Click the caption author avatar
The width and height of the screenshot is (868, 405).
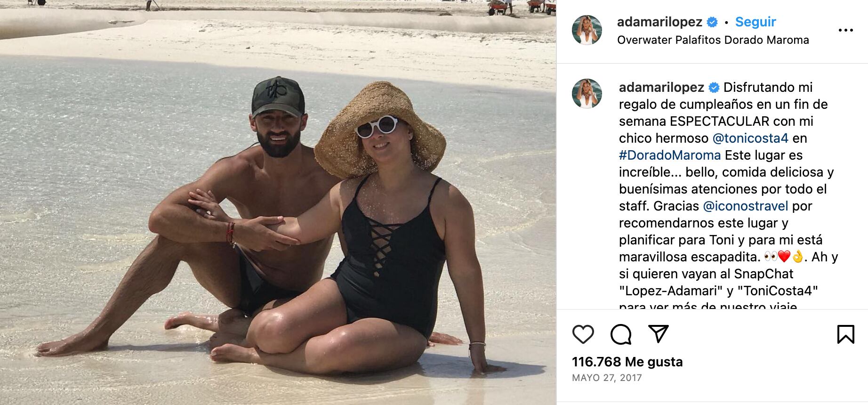[x=587, y=94]
